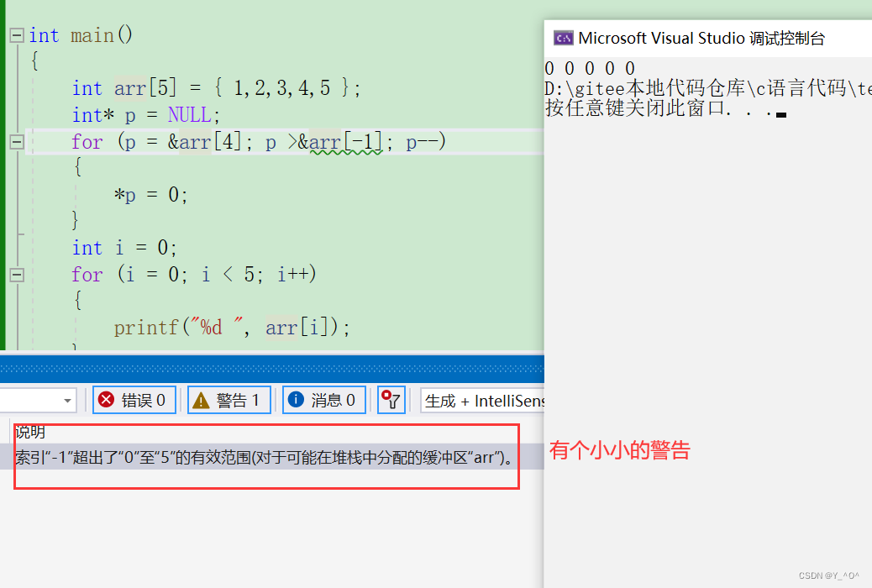This screenshot has width=872, height=588.
Task: Click the line int arr[5] declaration
Action: 217,88
